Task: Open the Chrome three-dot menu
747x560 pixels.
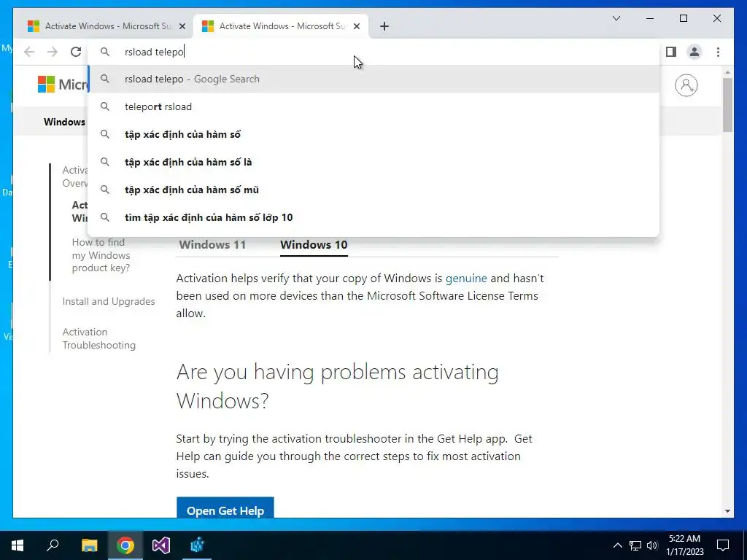Action: [x=718, y=52]
